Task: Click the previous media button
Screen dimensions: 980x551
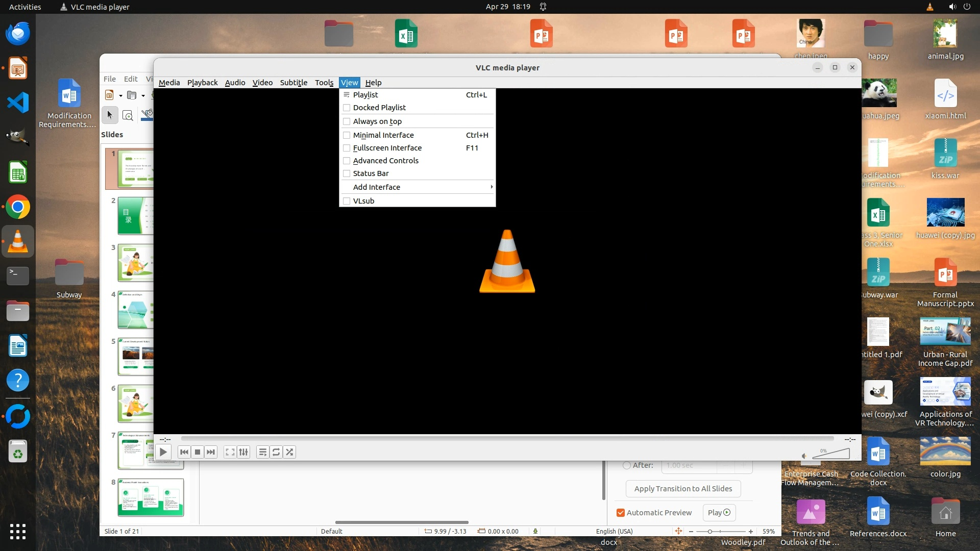Action: (x=184, y=452)
